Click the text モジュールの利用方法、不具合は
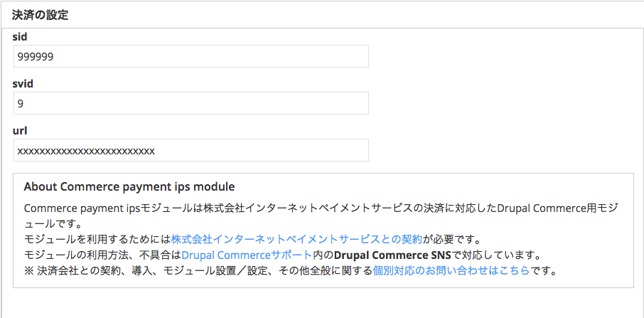 pos(102,255)
